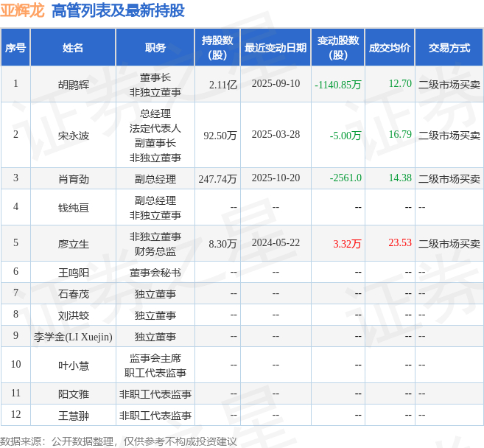This screenshot has width=484, height=448.
Task: Click the name 叶小慧
Action: pyautogui.click(x=74, y=365)
